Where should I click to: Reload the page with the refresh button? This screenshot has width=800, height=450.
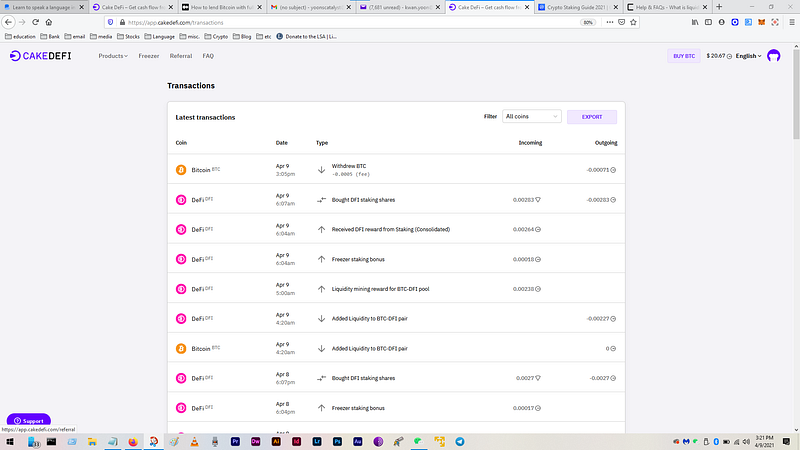[35, 22]
